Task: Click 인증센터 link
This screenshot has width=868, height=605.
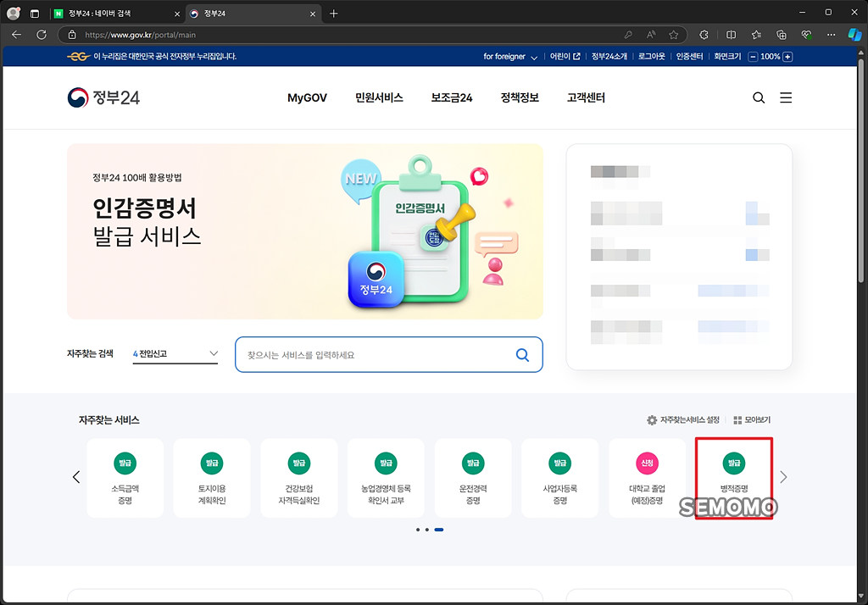Action: (689, 57)
